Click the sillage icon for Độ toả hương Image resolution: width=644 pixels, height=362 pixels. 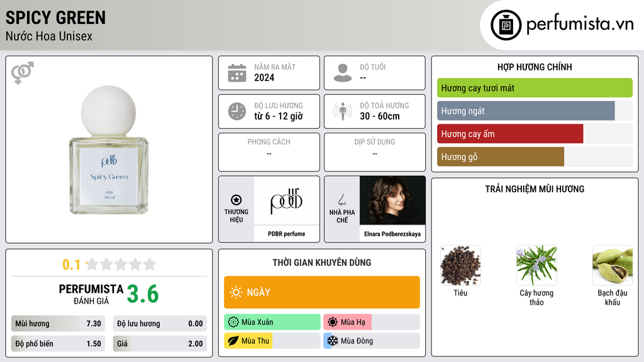[343, 111]
